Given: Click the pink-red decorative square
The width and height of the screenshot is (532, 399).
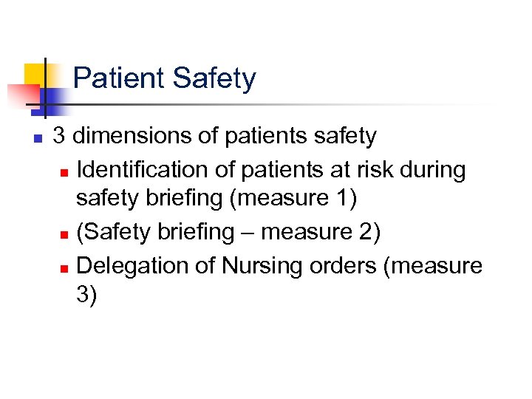Looking at the screenshot, I should tap(22, 96).
